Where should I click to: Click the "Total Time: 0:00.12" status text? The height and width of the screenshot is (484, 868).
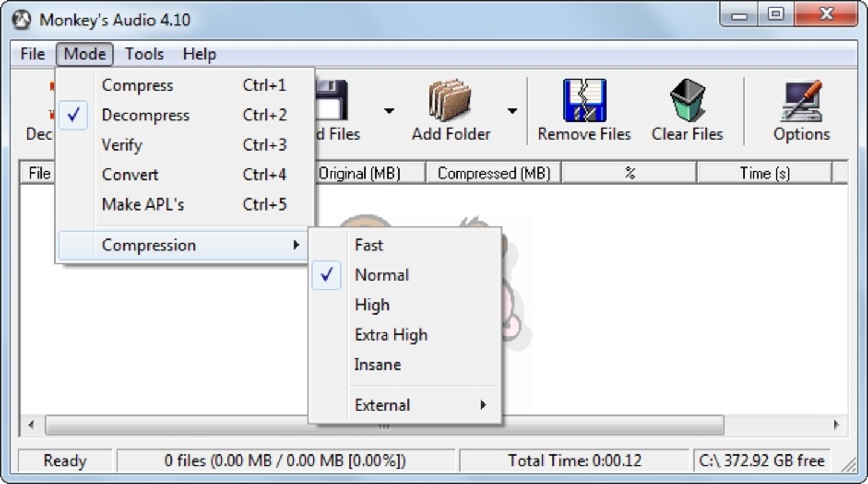(x=574, y=461)
